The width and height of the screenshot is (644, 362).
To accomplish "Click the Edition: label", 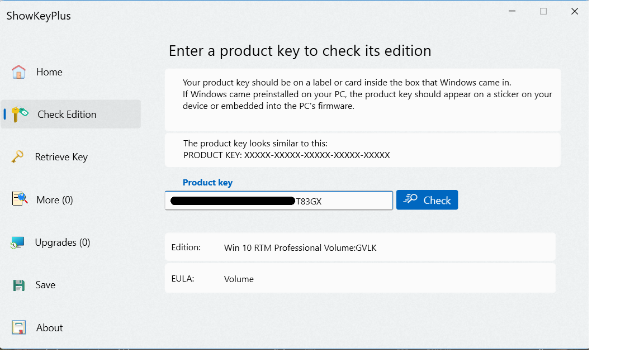I will click(x=186, y=247).
